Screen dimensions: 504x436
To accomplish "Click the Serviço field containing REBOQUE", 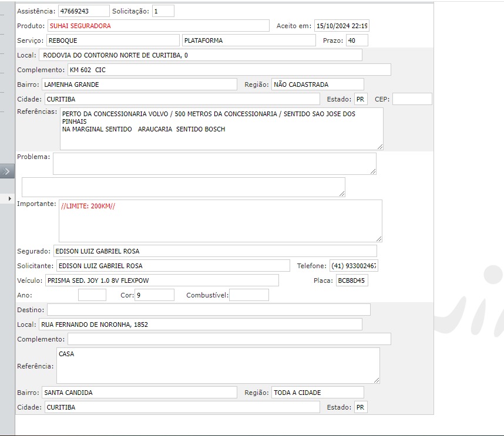I will 112,40.
